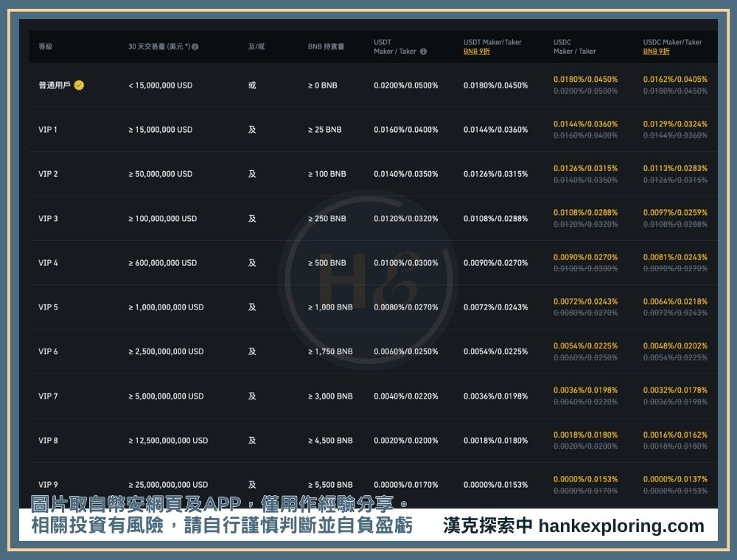Click the ≥ 100 BNB holding cell
The height and width of the screenshot is (560, 737).
[327, 174]
